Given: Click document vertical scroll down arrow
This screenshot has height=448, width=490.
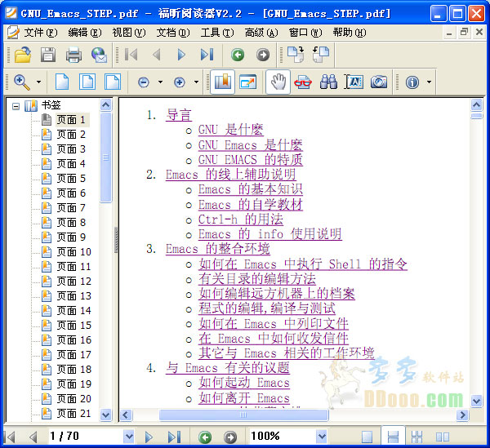Looking at the screenshot, I should 476,401.
